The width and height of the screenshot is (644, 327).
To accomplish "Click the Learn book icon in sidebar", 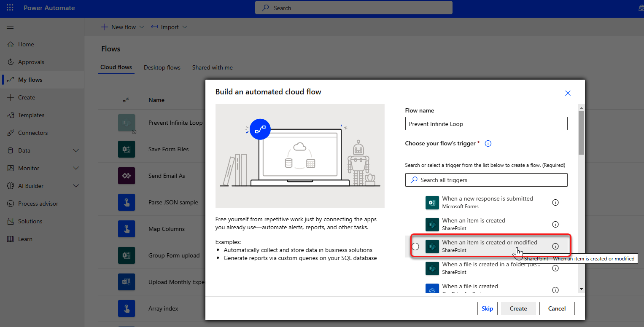I will click(11, 239).
